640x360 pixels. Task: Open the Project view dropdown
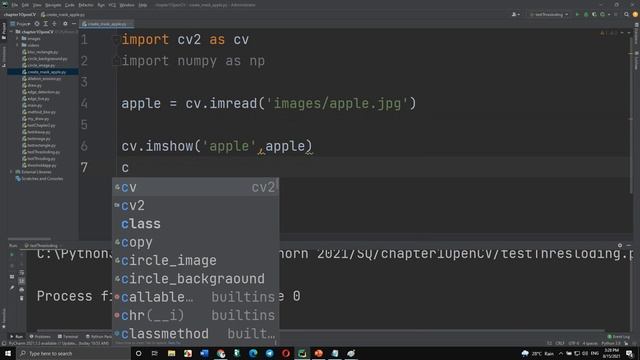click(x=21, y=24)
